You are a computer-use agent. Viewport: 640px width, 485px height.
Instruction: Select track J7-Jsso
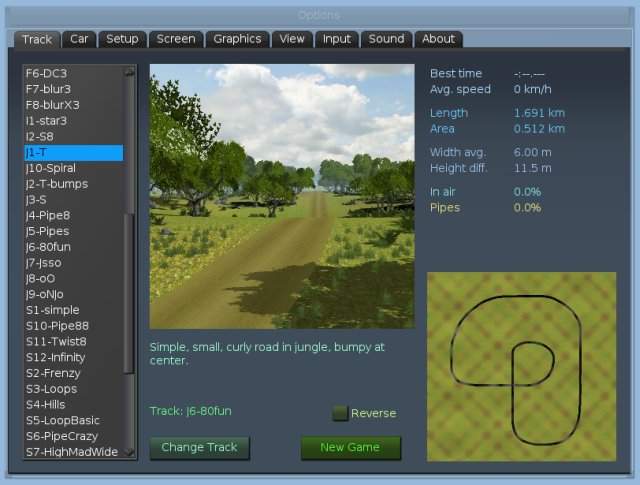pyautogui.click(x=74, y=263)
